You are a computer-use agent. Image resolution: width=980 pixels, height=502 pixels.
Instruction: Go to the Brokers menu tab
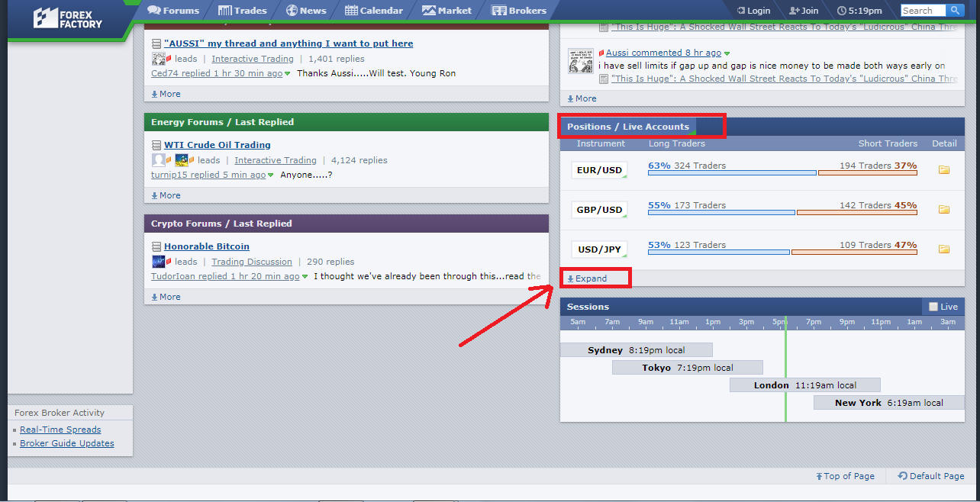(519, 11)
